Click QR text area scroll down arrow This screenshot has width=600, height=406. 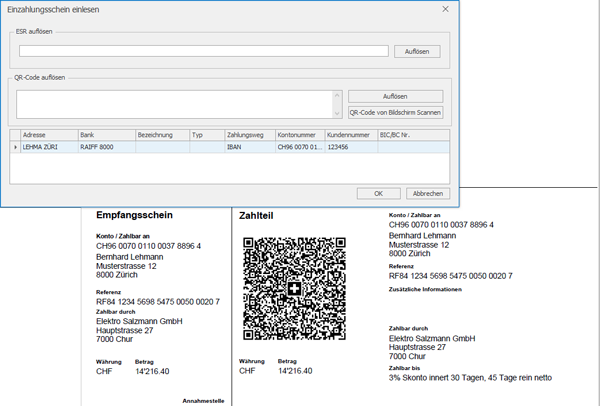tap(337, 113)
